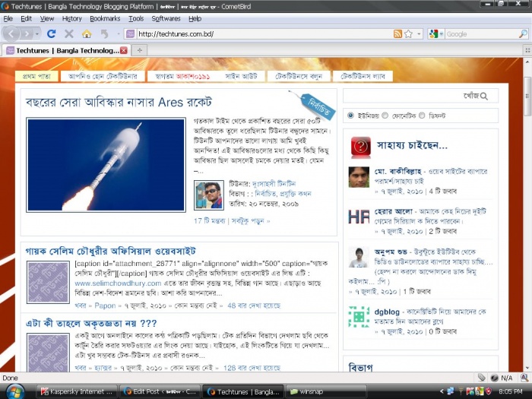Click the red question mark help icon

click(x=361, y=147)
